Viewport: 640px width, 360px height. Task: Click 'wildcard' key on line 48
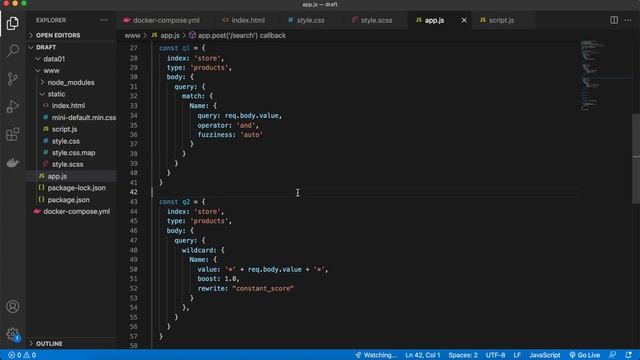(199, 250)
